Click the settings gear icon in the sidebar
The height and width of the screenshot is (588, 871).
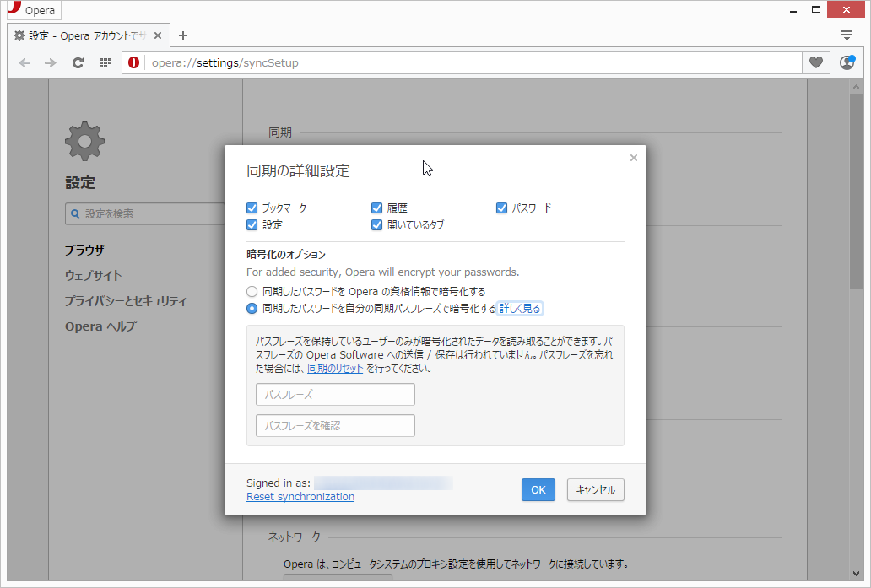[x=84, y=141]
